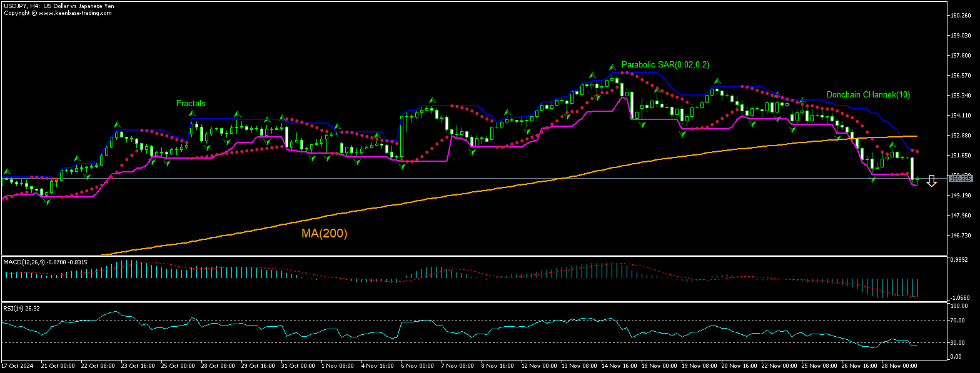This screenshot has height=373, width=980.
Task: Select the Fractals indicator label
Action: 190,104
